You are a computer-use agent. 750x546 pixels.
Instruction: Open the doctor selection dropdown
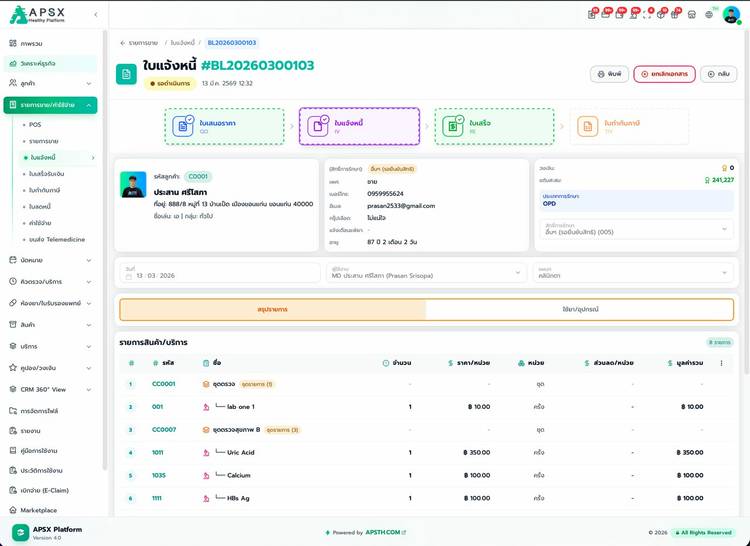coord(425,272)
